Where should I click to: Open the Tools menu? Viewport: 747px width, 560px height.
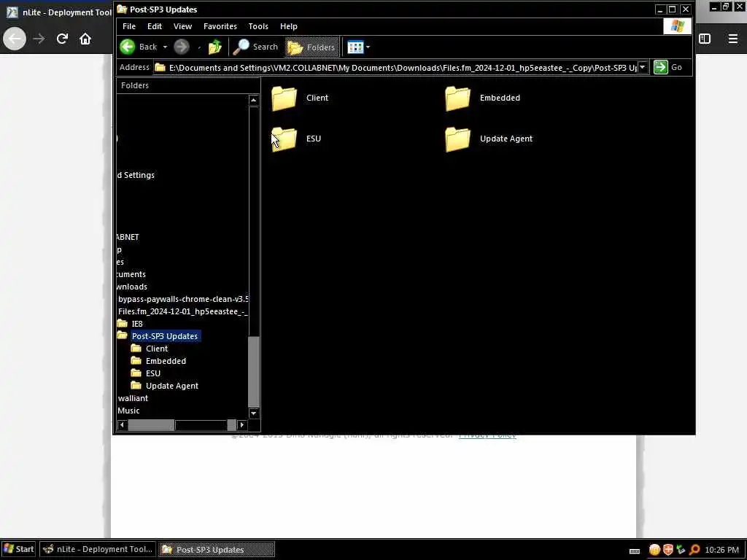(258, 26)
